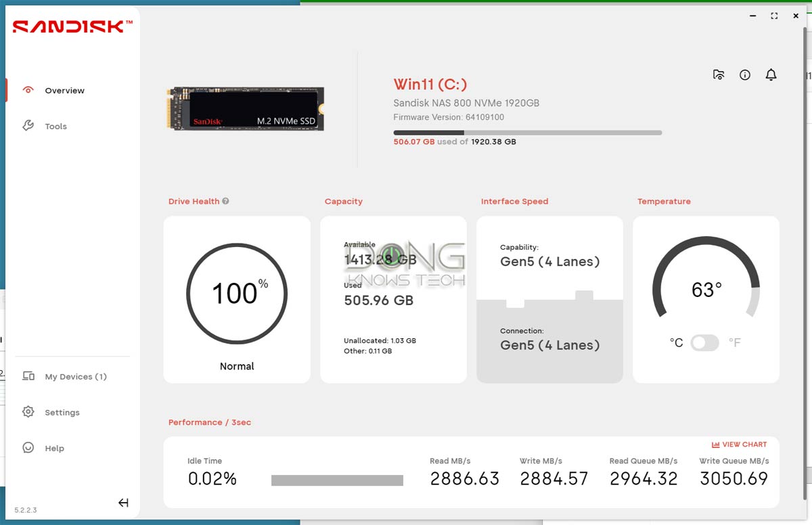Maximize the Sandisk window
812x525 pixels.
coord(774,16)
